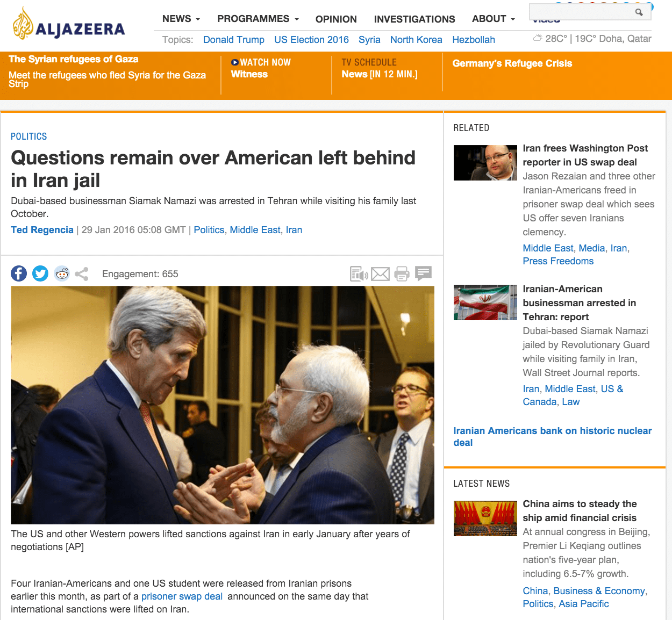Share article on Facebook icon
This screenshot has height=620, width=672.
click(19, 273)
